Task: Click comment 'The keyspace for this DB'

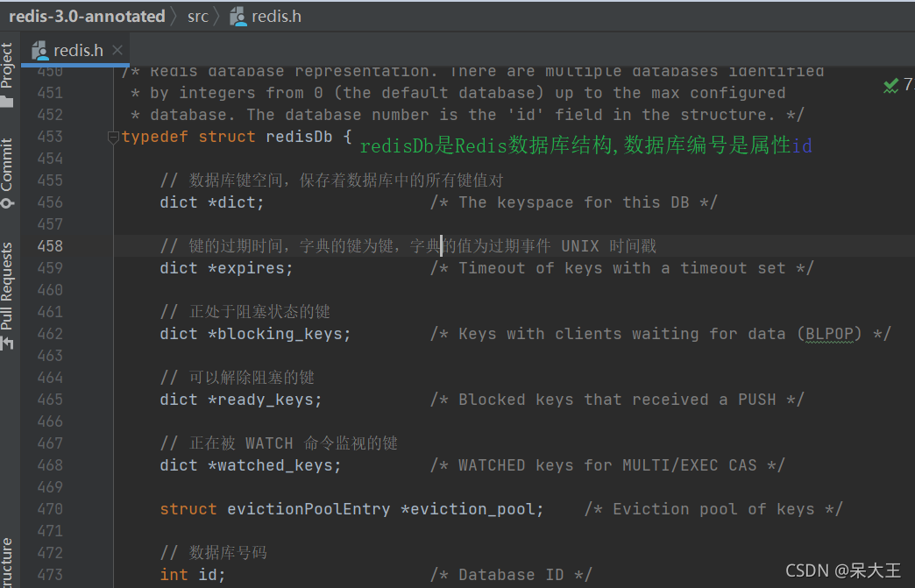Action: [573, 202]
